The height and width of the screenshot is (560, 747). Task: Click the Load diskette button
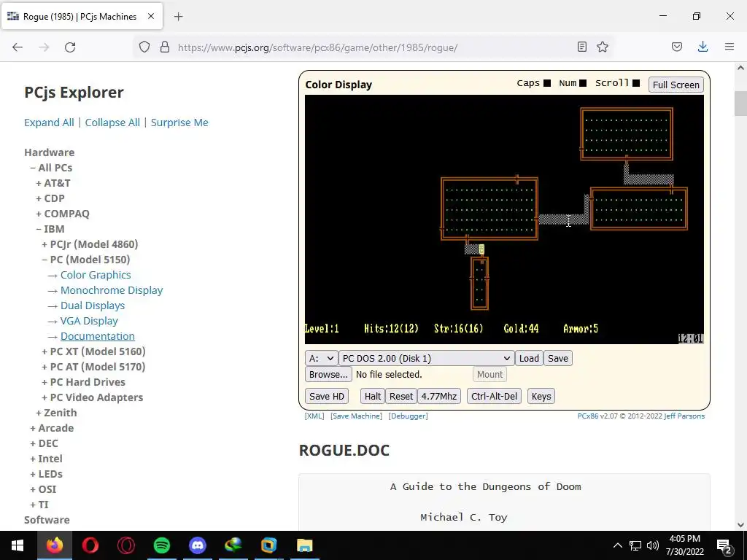pyautogui.click(x=529, y=358)
